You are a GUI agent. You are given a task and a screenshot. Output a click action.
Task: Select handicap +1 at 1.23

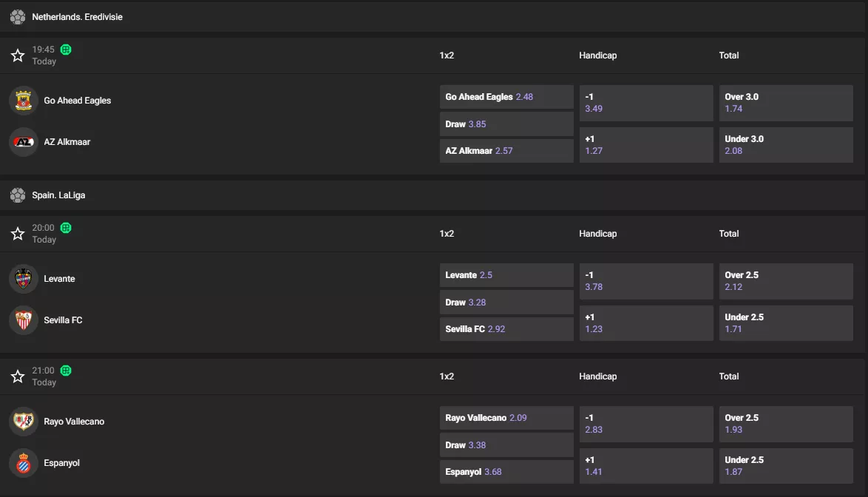click(646, 322)
